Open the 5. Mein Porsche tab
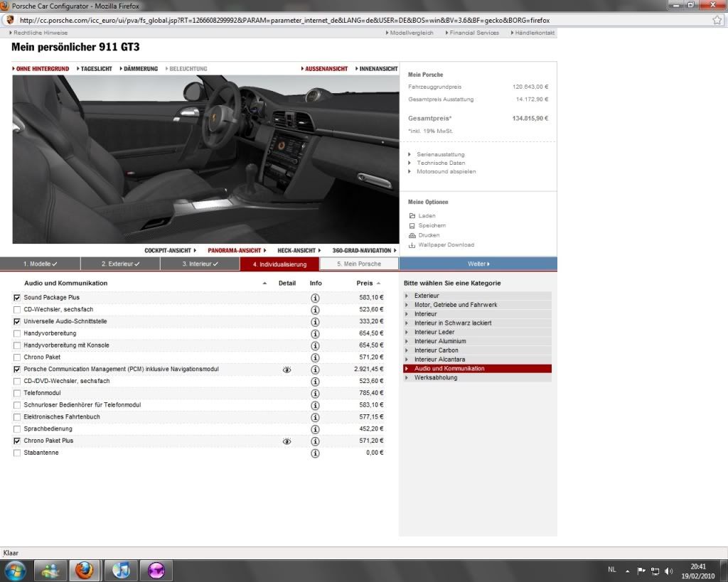The height and width of the screenshot is (582, 728). (x=359, y=264)
